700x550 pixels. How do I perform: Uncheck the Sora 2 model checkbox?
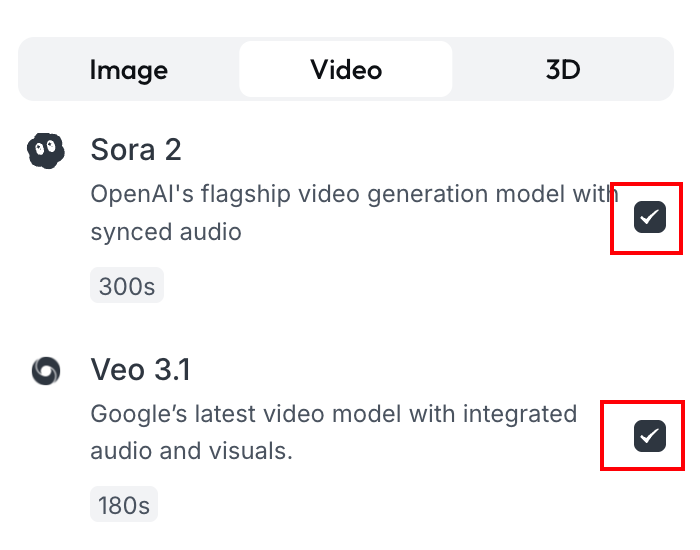(650, 216)
